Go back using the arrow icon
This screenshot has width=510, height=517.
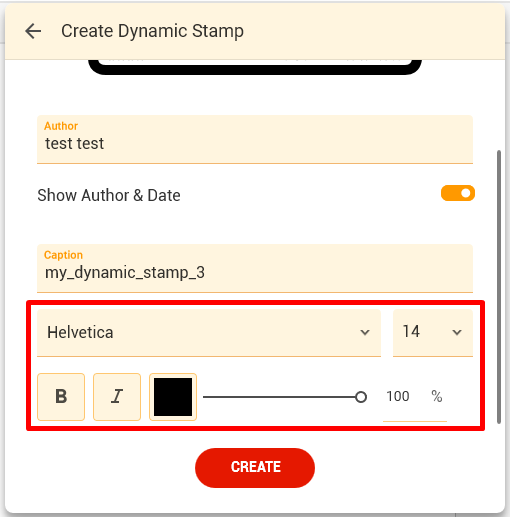point(33,31)
